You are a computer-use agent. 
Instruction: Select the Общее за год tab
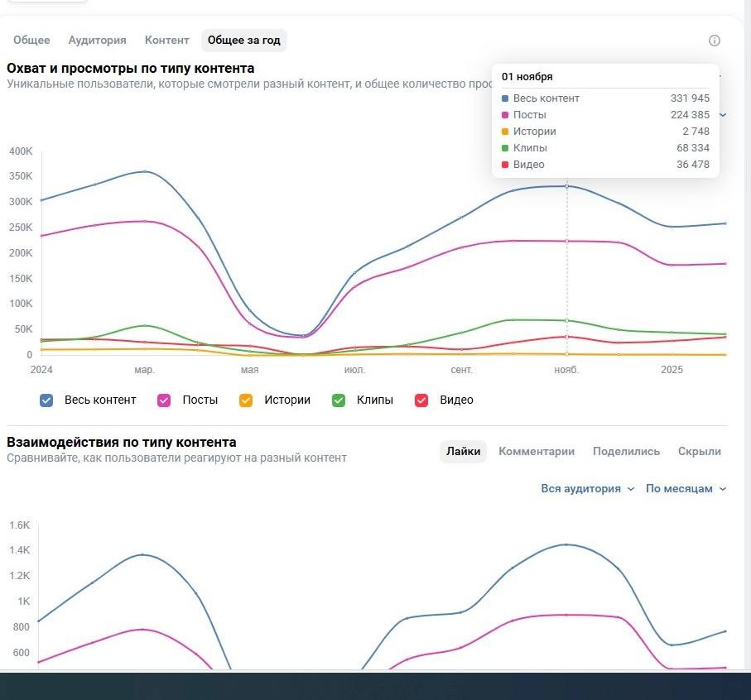(243, 41)
